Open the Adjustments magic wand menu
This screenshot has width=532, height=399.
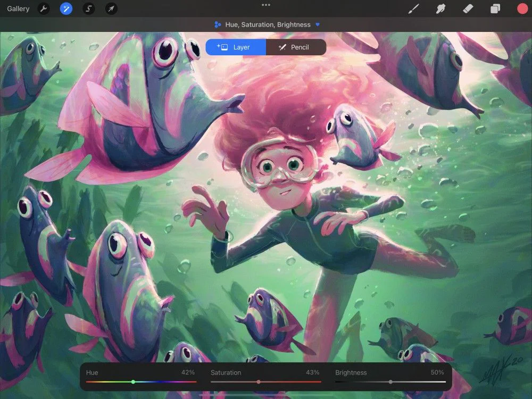(66, 9)
